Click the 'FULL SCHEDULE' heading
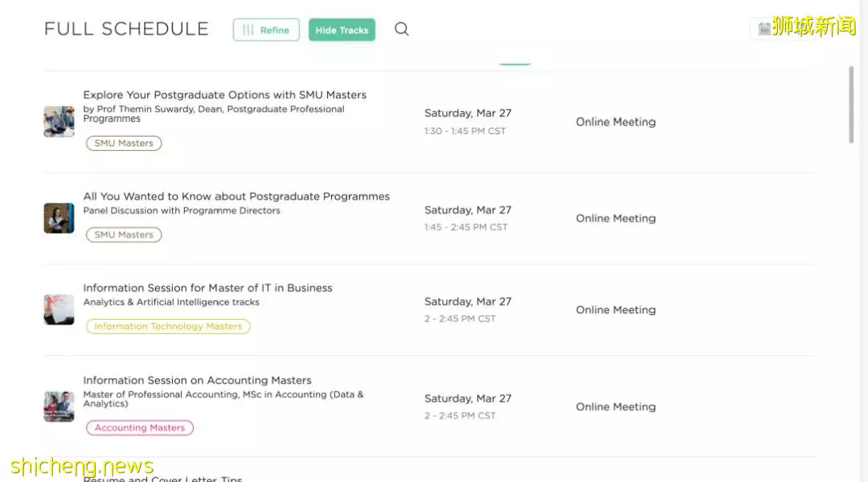Image resolution: width=868 pixels, height=482 pixels. tap(126, 29)
